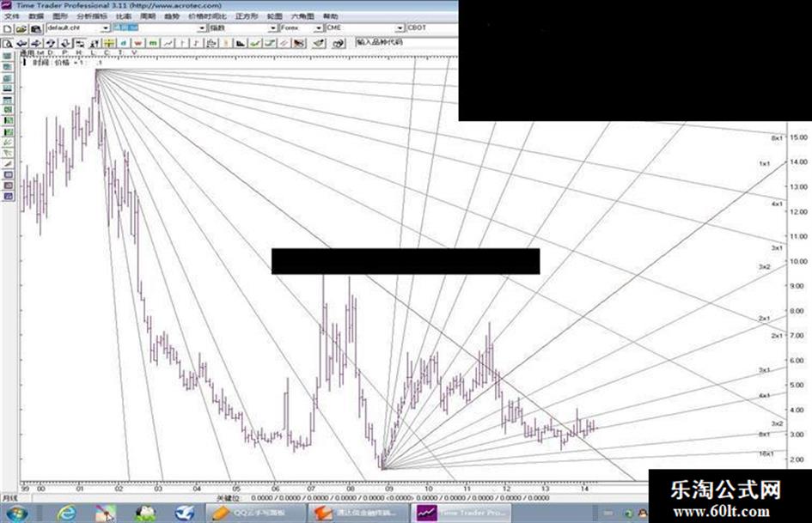Expand the Forex dropdown
The height and width of the screenshot is (523, 812).
click(319, 28)
